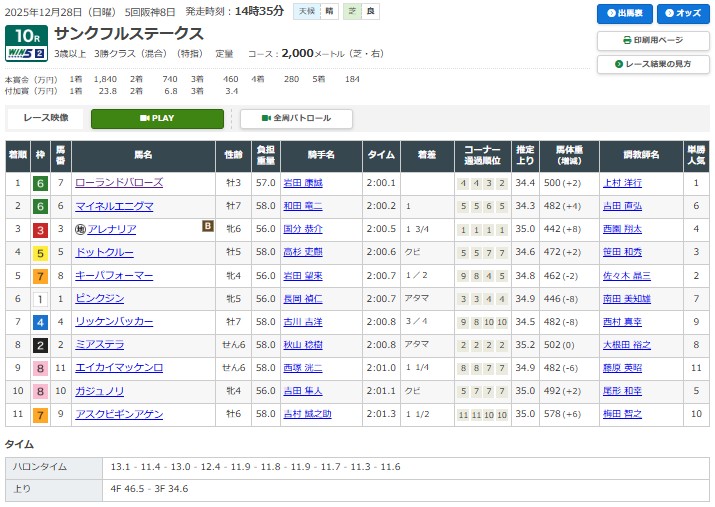Open the 全周パトロール patrol video
This screenshot has width=715, height=507.
(x=296, y=118)
